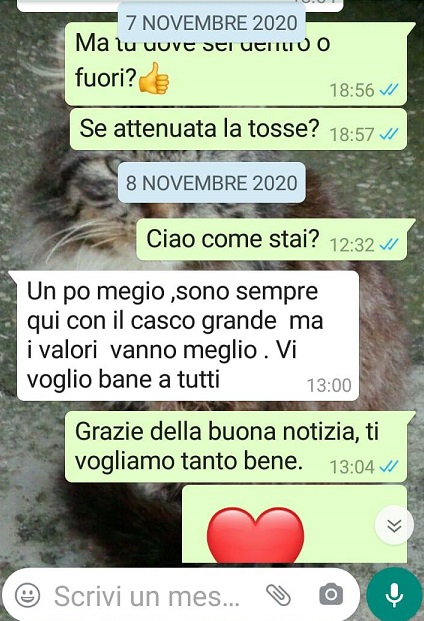Image resolution: width=424 pixels, height=621 pixels.
Task: Open the emoji picker smiley icon
Action: pos(27,595)
